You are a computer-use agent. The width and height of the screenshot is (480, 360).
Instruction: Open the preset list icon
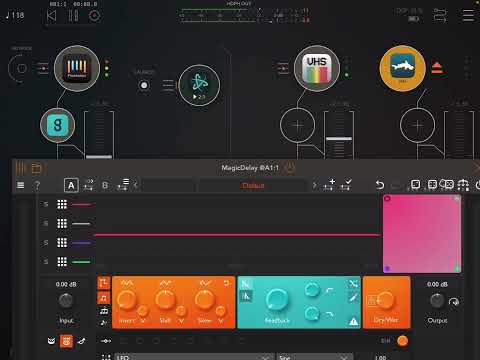[123, 184]
